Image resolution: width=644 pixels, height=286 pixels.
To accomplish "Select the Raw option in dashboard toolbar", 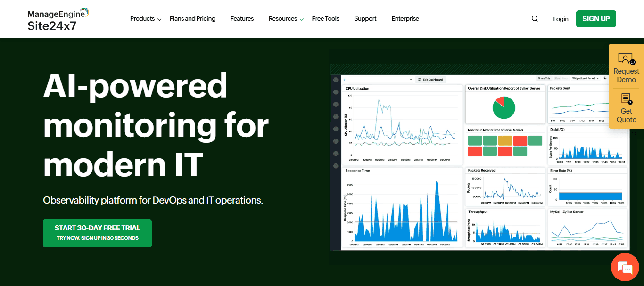I will pyautogui.click(x=557, y=78).
